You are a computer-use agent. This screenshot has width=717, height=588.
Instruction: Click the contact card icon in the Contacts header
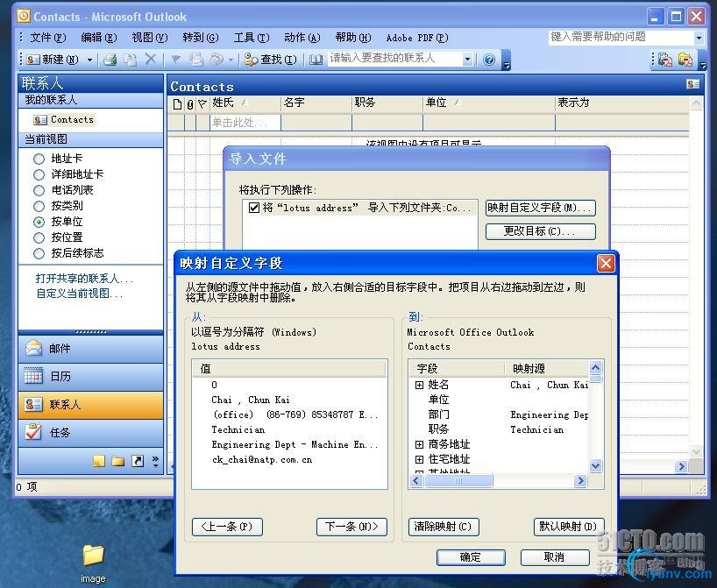[x=692, y=84]
